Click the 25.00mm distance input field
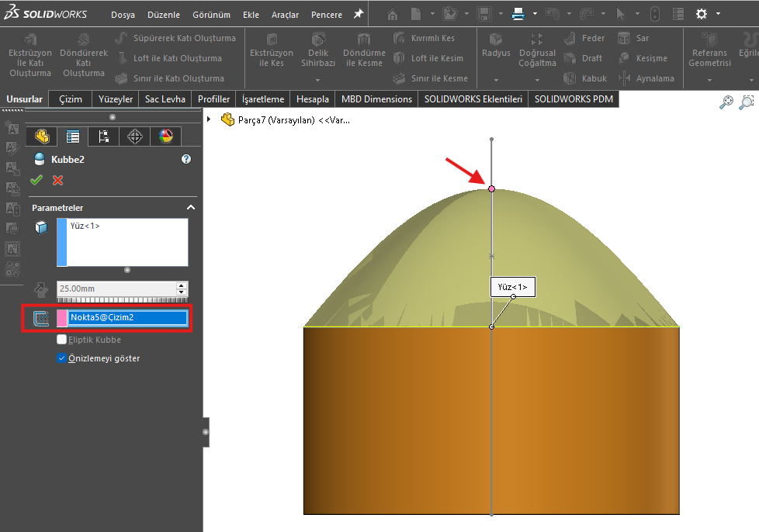 (x=116, y=288)
